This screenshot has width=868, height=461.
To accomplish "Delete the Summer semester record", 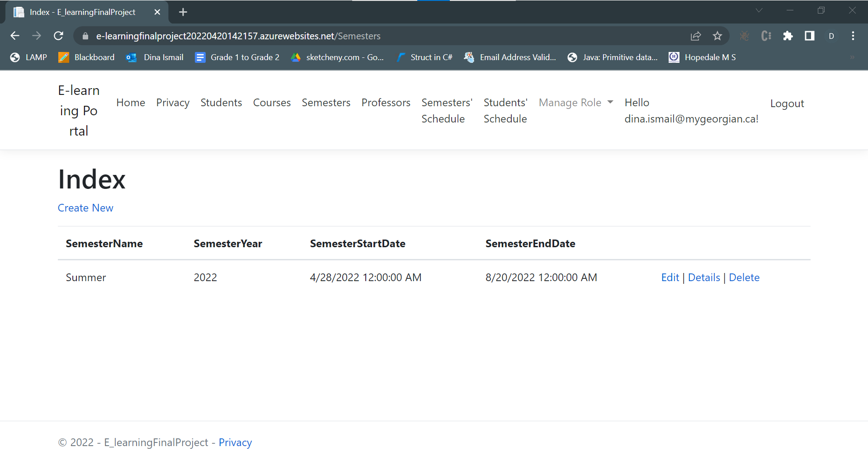I will [x=744, y=277].
